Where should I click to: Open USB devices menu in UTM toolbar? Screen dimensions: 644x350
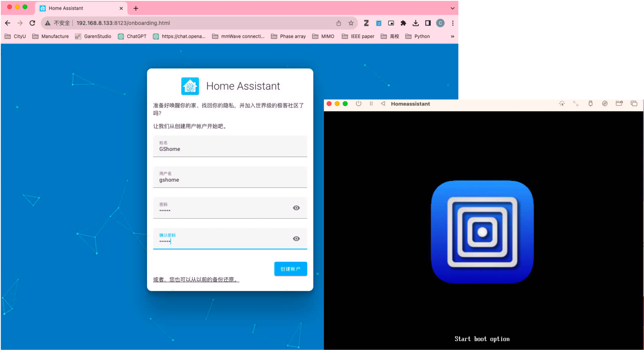(590, 103)
